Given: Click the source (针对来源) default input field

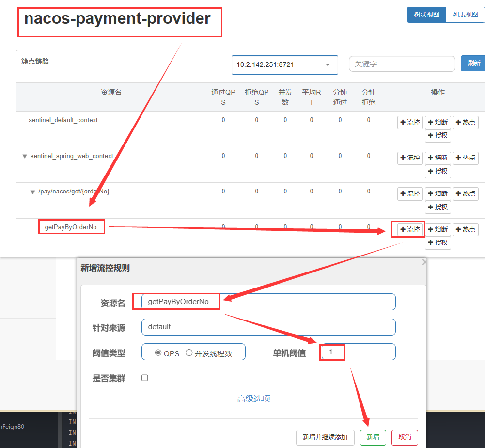Looking at the screenshot, I should coord(268,327).
